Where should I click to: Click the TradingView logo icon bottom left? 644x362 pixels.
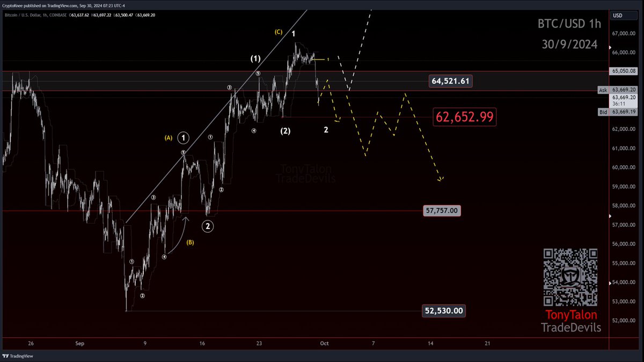tap(6, 356)
